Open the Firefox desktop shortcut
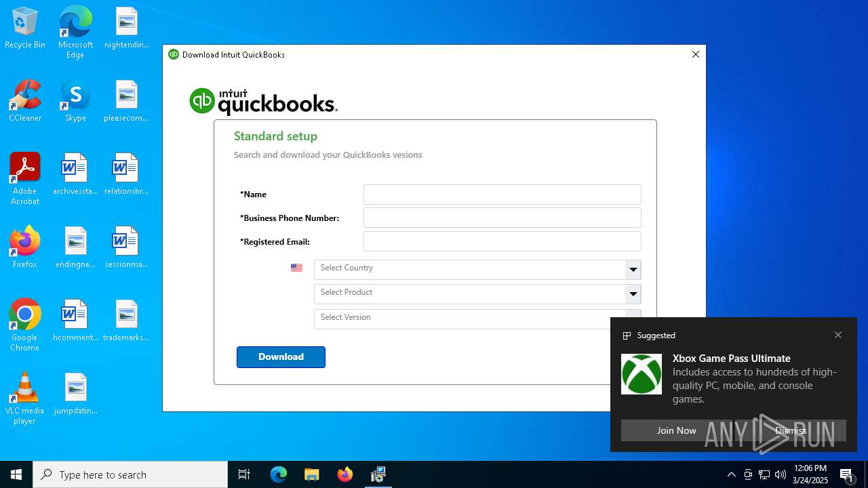This screenshot has width=868, height=488. [25, 248]
